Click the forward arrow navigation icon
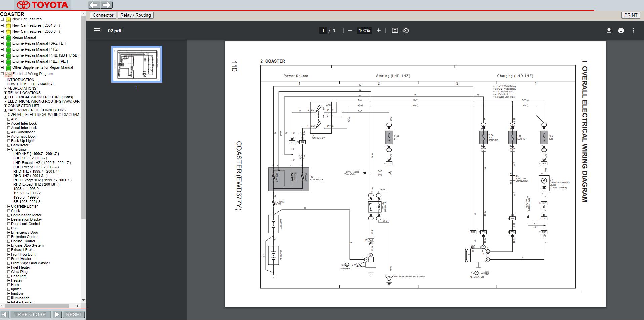Screen dimensions: 644x320 (106, 5)
